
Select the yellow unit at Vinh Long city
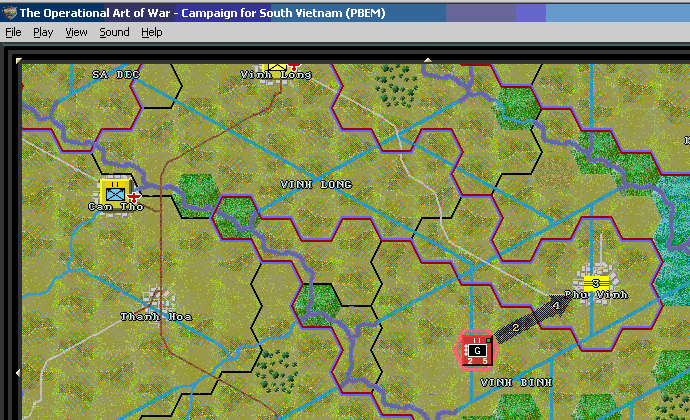click(275, 70)
